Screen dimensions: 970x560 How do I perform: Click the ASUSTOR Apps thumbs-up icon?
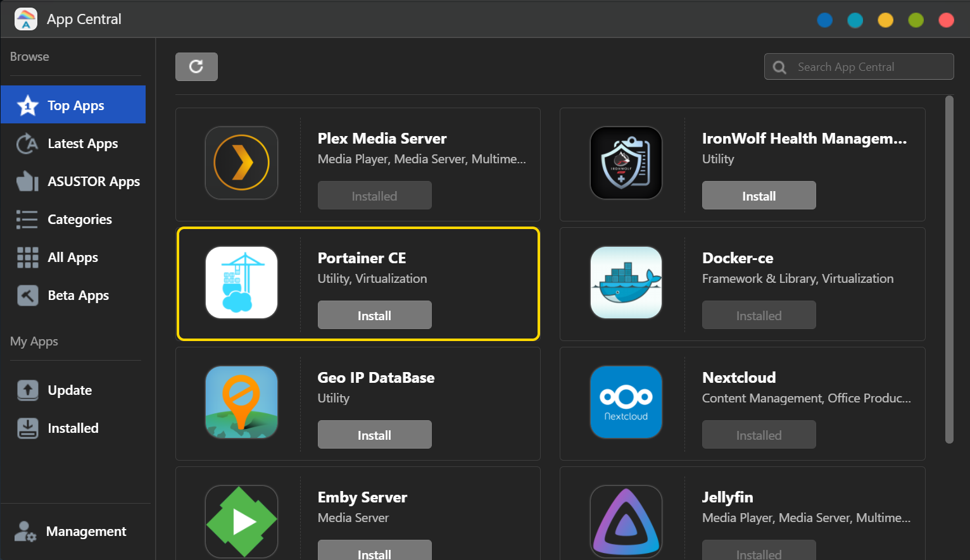(x=27, y=182)
